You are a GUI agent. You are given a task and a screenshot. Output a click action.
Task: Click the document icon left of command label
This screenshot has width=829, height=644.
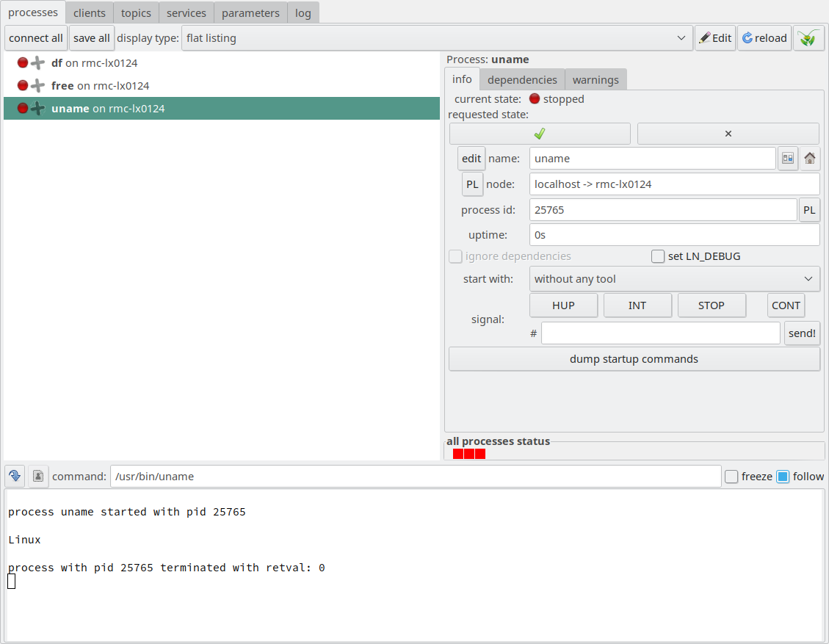[x=38, y=476]
